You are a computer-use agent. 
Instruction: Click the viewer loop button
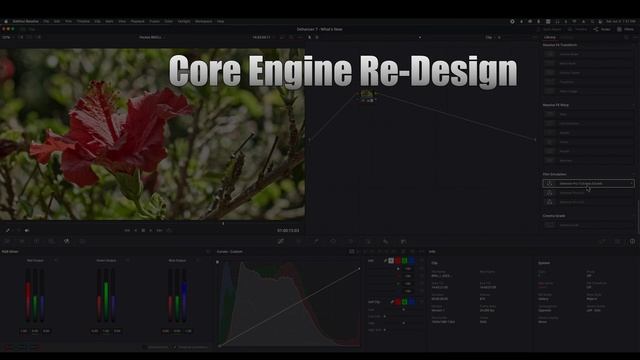[x=169, y=231]
